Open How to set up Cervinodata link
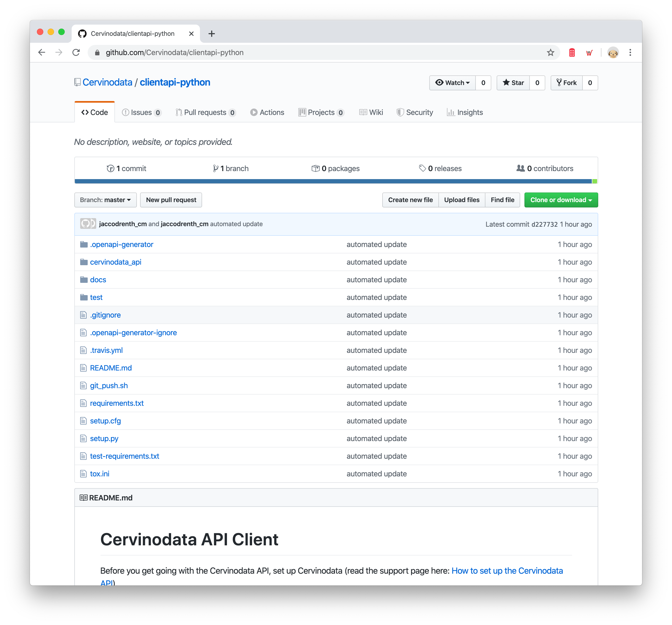 pos(332,577)
